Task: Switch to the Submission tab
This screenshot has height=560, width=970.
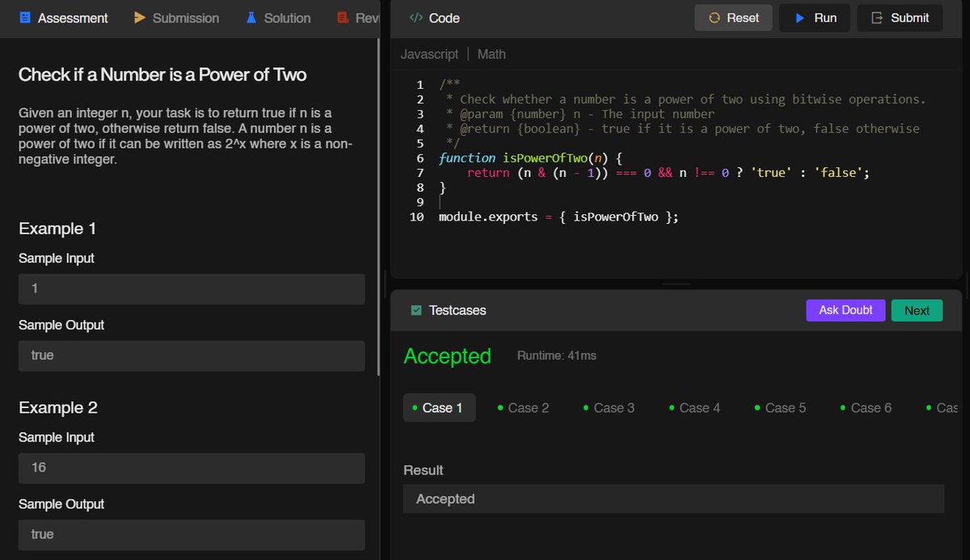Action: point(176,18)
